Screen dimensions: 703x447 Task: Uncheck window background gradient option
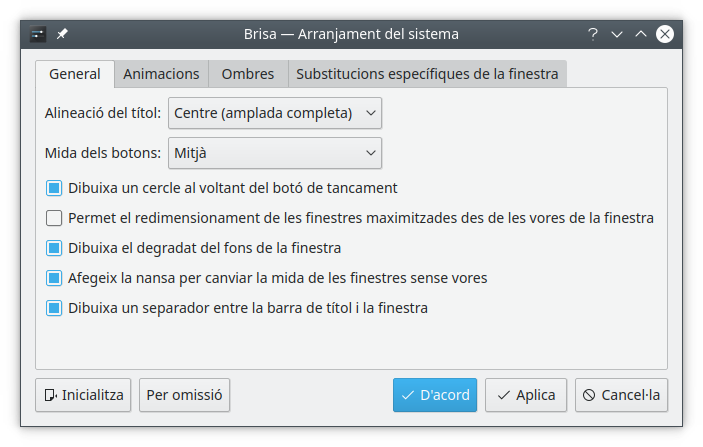pos(54,247)
